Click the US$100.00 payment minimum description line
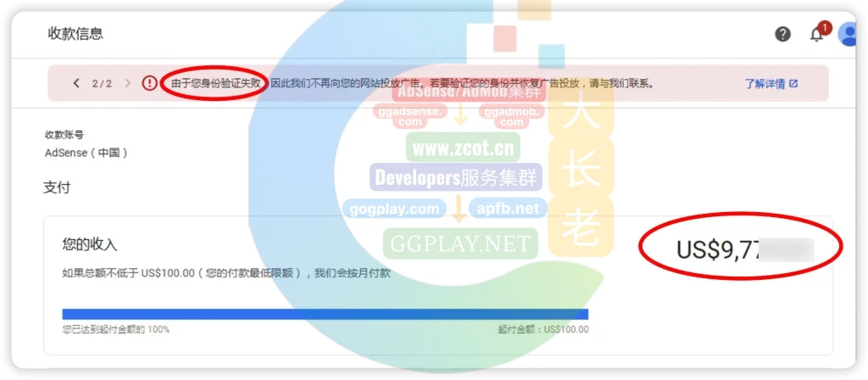 point(227,273)
